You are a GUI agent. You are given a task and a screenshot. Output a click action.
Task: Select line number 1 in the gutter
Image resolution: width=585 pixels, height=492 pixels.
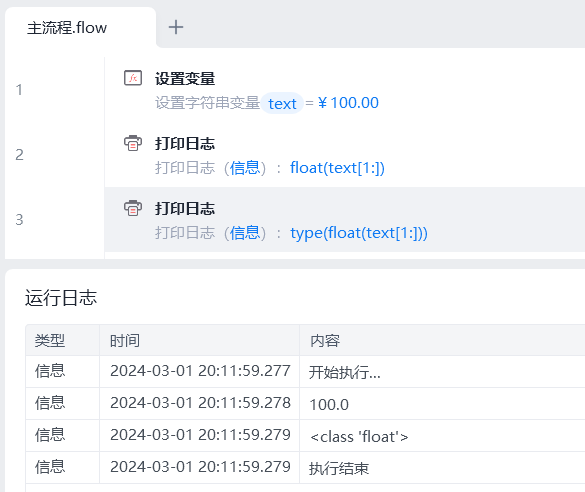point(19,90)
